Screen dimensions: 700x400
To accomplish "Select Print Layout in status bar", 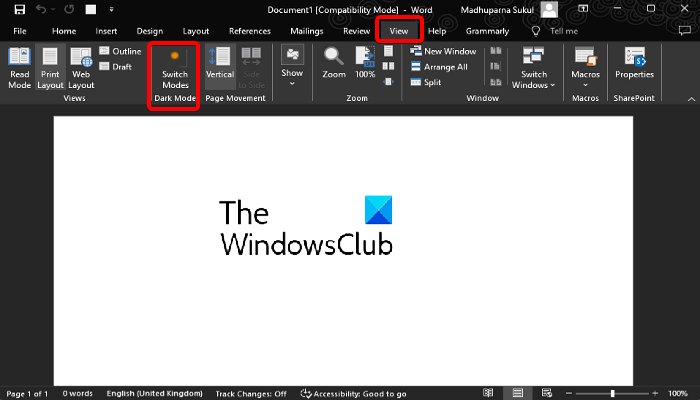I will (517, 393).
